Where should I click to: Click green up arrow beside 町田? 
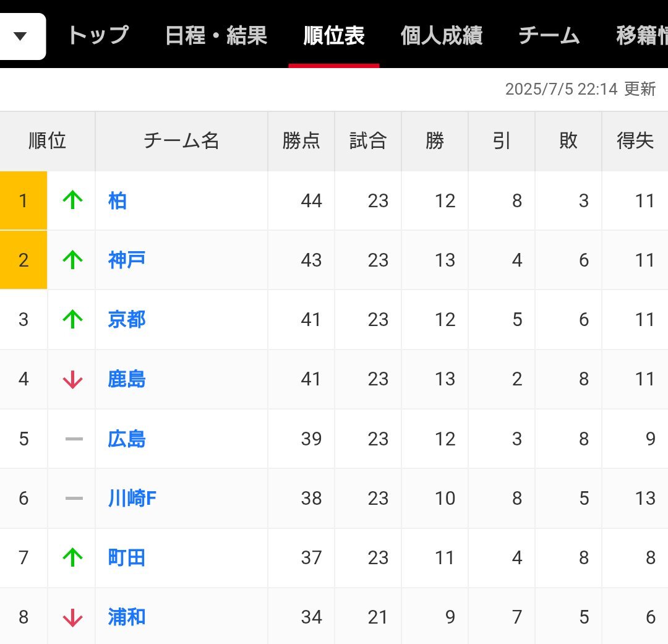(72, 557)
